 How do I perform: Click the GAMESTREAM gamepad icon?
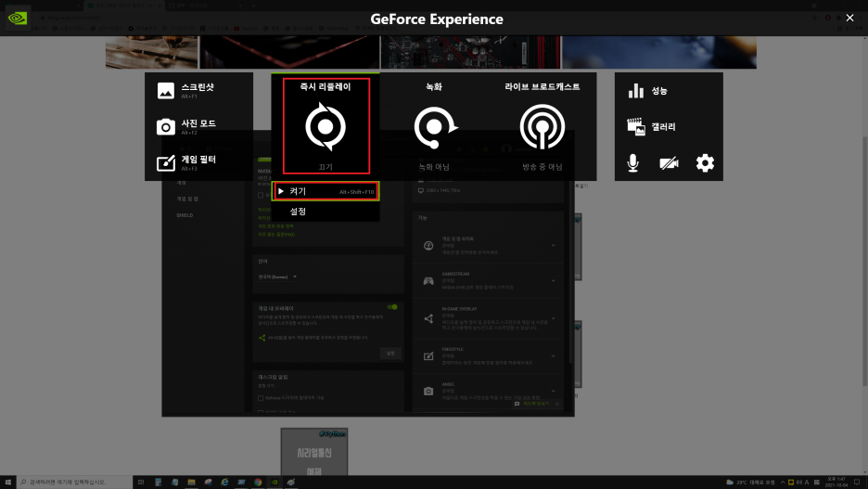428,281
